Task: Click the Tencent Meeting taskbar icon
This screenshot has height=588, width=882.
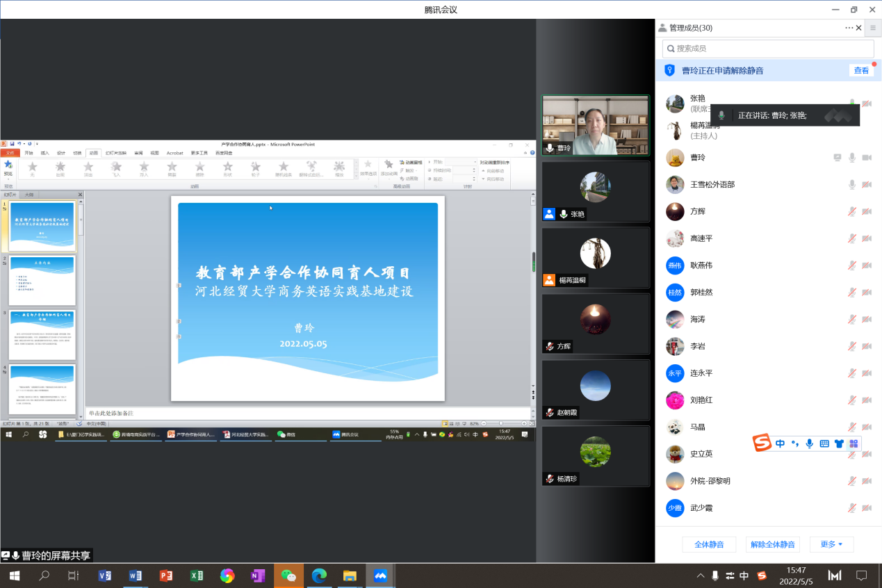Action: click(380, 575)
